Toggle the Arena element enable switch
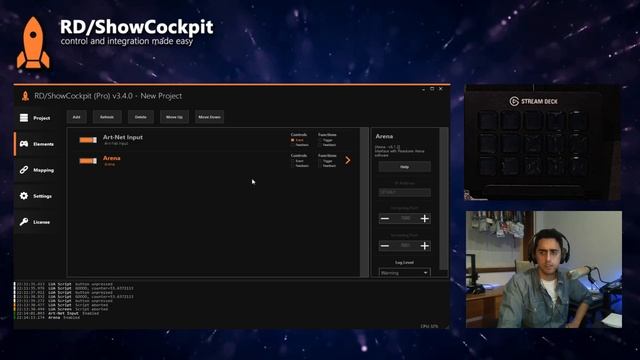Screen dimensions: 640x360 click(x=88, y=161)
